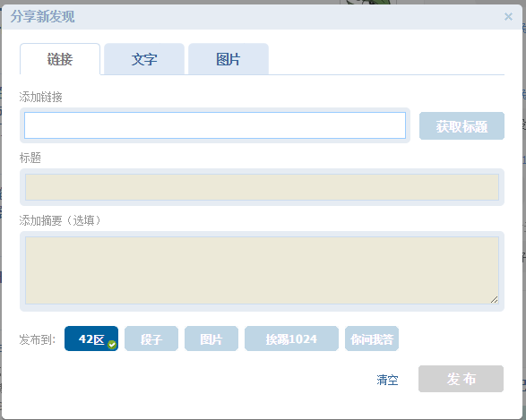The height and width of the screenshot is (420, 526).
Task: Focus the 标题 text field
Action: 262,187
